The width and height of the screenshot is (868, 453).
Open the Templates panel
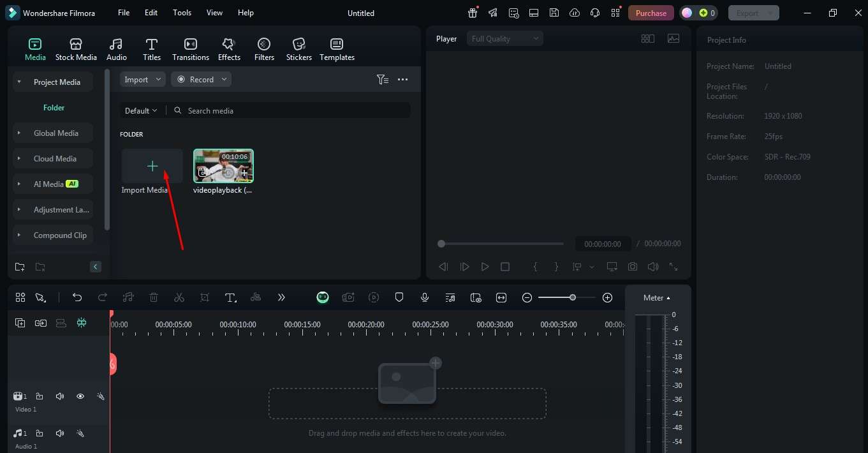point(337,50)
